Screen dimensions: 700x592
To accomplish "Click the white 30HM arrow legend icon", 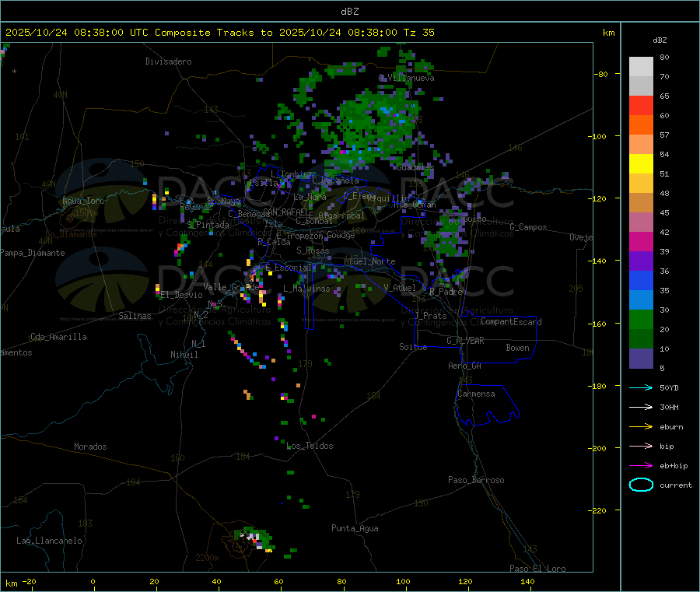I will (x=641, y=407).
